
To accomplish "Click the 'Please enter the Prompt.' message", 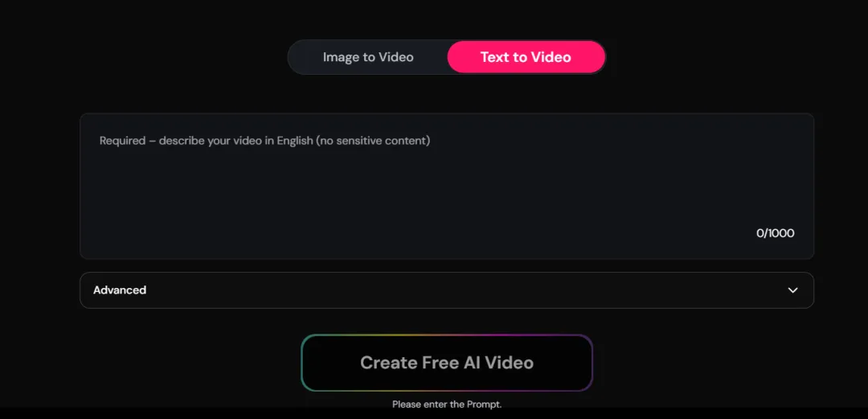I will tap(447, 405).
